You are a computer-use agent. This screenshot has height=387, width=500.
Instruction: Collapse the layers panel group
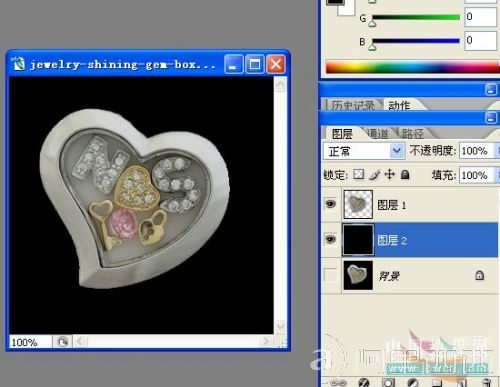click(490, 118)
